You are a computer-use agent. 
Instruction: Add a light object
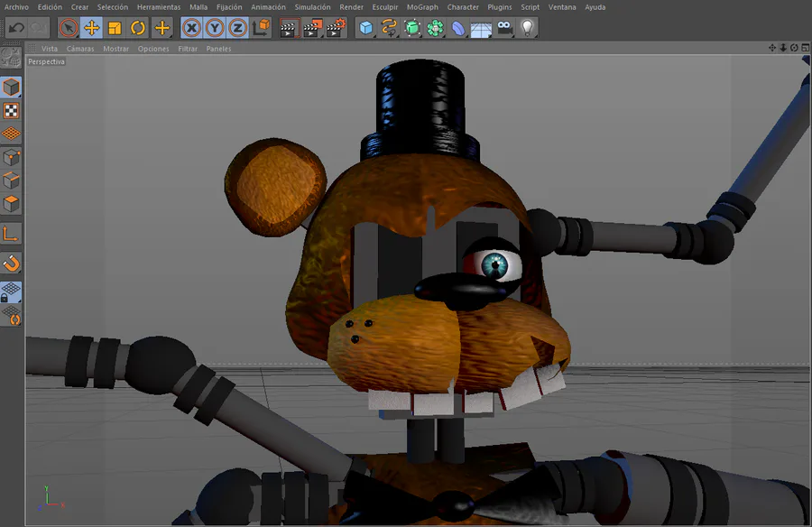(x=527, y=28)
